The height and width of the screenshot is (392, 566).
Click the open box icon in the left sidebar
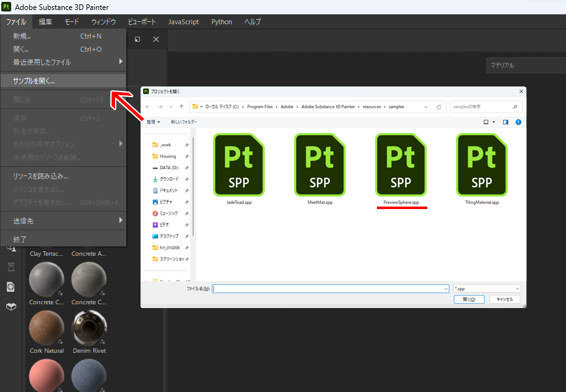coord(11,307)
